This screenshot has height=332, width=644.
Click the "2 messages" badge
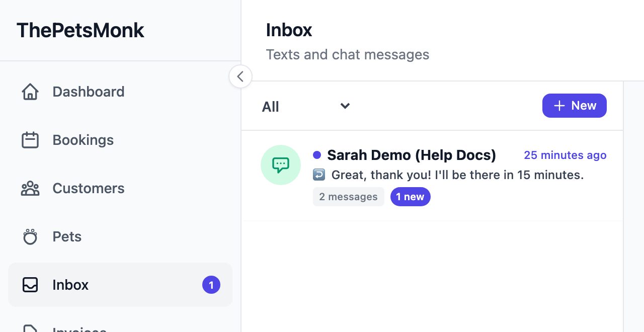coord(349,197)
